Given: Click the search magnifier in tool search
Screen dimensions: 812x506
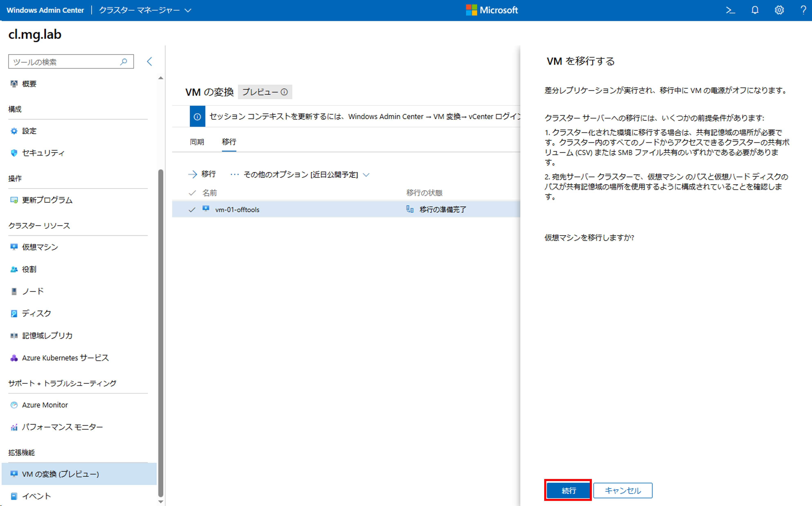Looking at the screenshot, I should (x=124, y=62).
